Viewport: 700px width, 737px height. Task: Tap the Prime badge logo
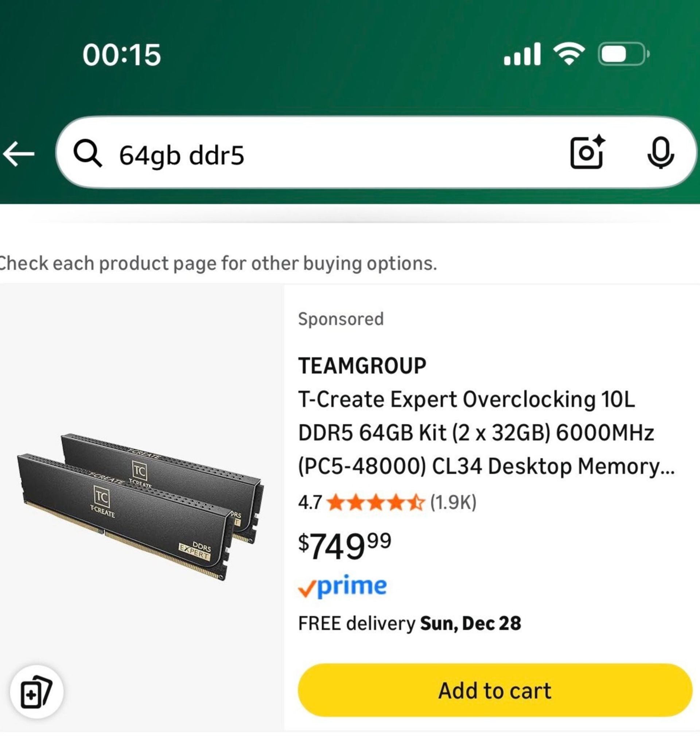pyautogui.click(x=343, y=586)
